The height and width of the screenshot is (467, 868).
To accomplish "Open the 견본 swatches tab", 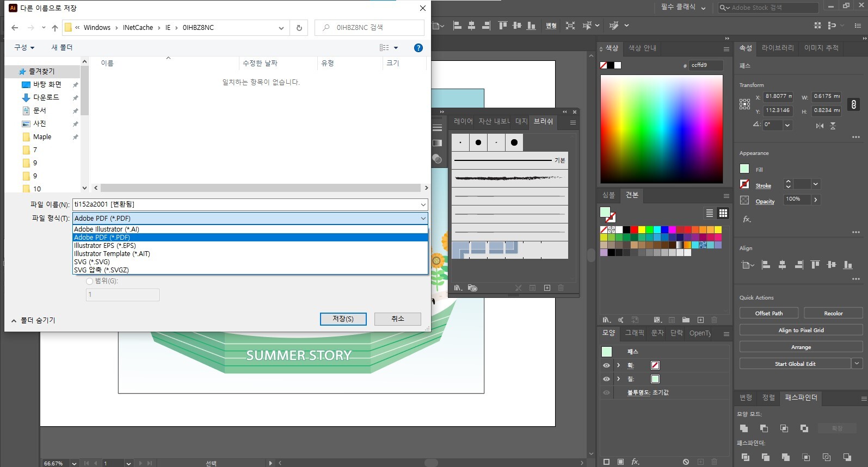I will 631,195.
